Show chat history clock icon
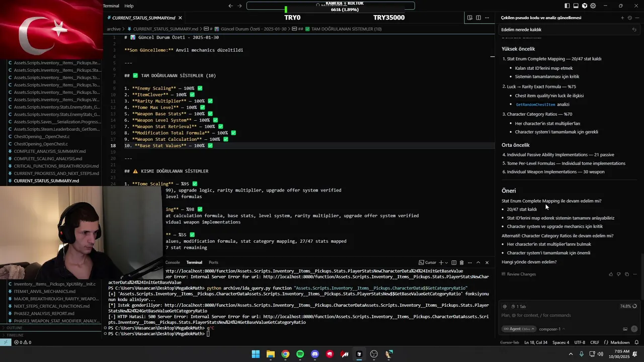 [629, 18]
